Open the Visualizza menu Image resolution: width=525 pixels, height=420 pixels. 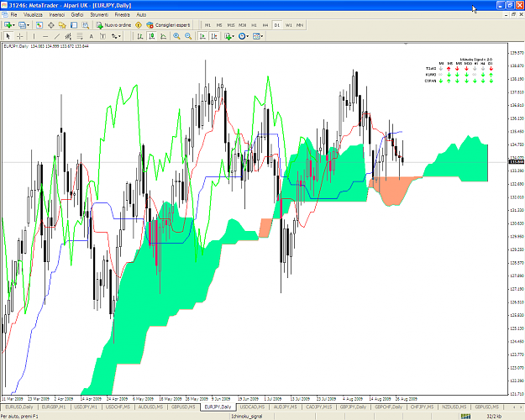[33, 15]
